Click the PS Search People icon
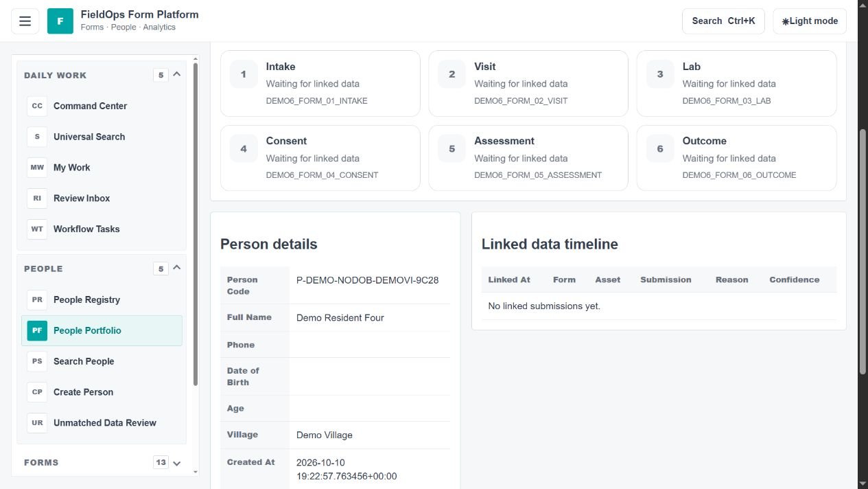 pyautogui.click(x=37, y=361)
